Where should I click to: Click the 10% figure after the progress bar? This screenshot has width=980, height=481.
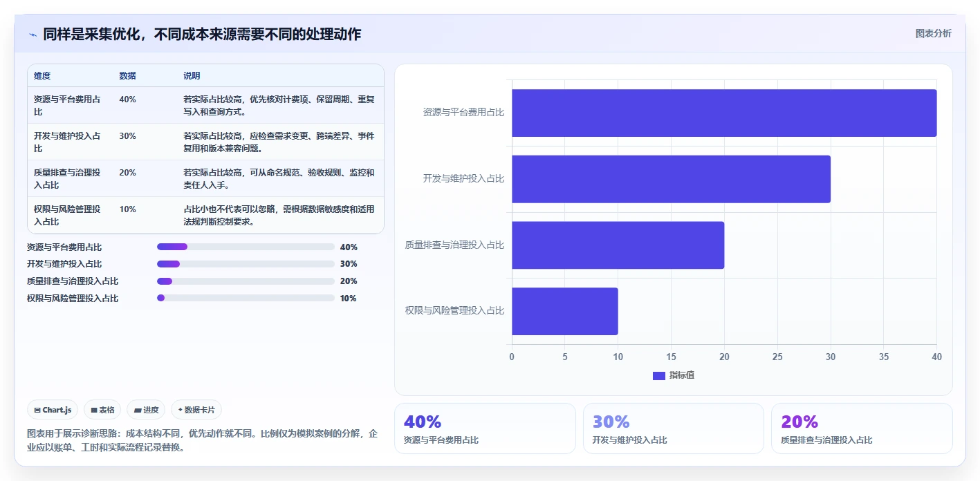click(349, 299)
